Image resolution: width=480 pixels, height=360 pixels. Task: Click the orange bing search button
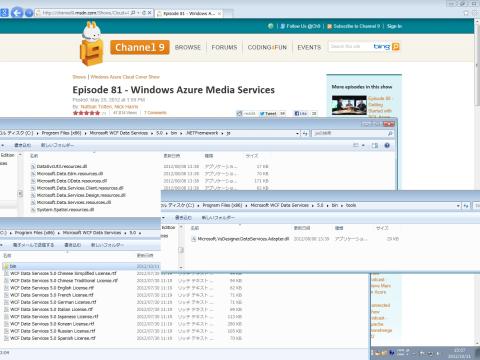tap(396, 47)
